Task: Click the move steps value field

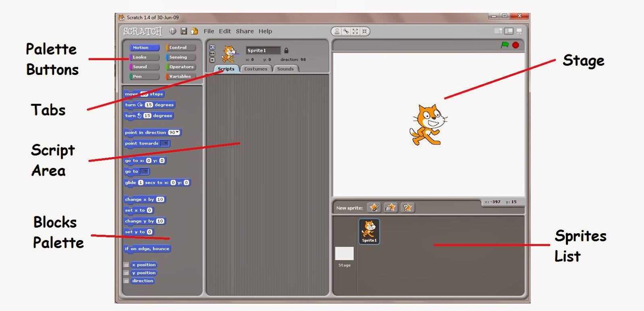Action: [x=144, y=94]
